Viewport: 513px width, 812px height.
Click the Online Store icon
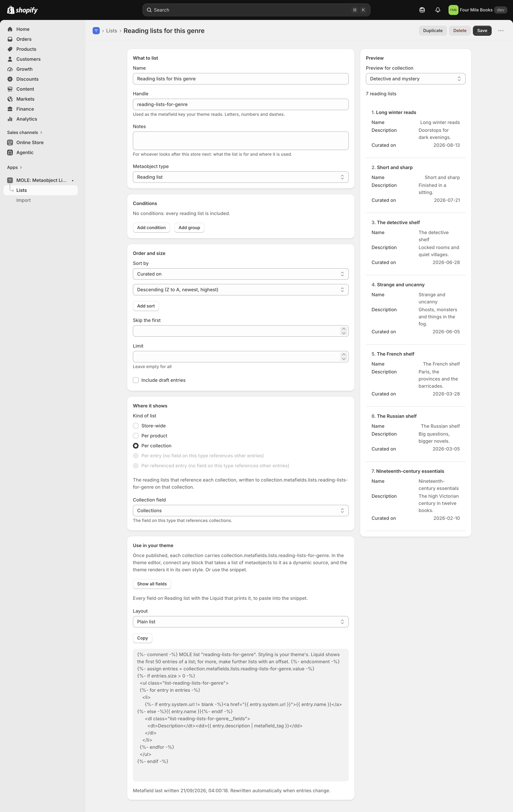coord(10,143)
